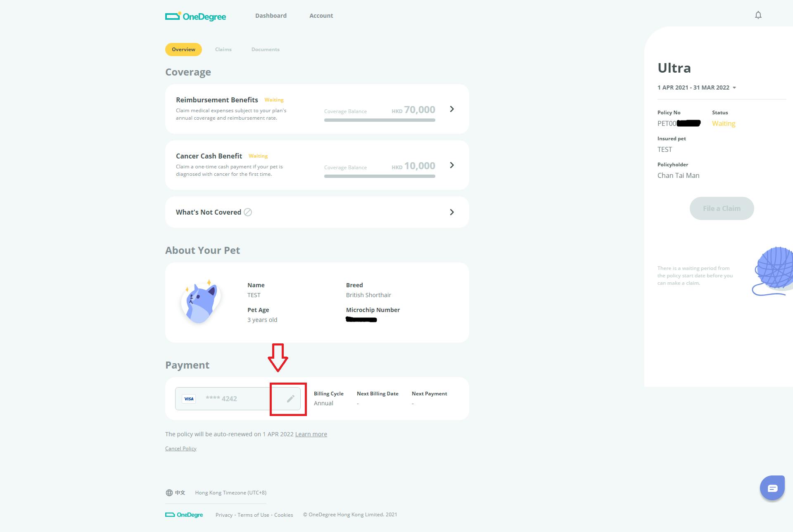Open the chat support bubble
Screen dimensions: 793x532
pyautogui.click(x=772, y=488)
